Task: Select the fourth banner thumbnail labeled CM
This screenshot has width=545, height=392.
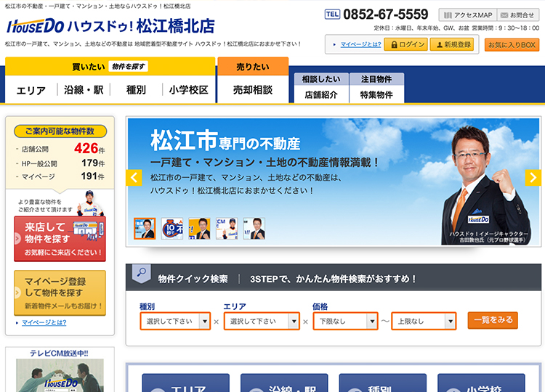Action: [227, 229]
